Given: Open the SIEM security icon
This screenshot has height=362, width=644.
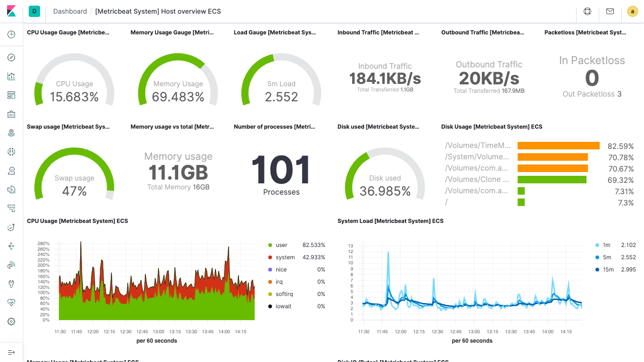Looking at the screenshot, I should 11,265.
